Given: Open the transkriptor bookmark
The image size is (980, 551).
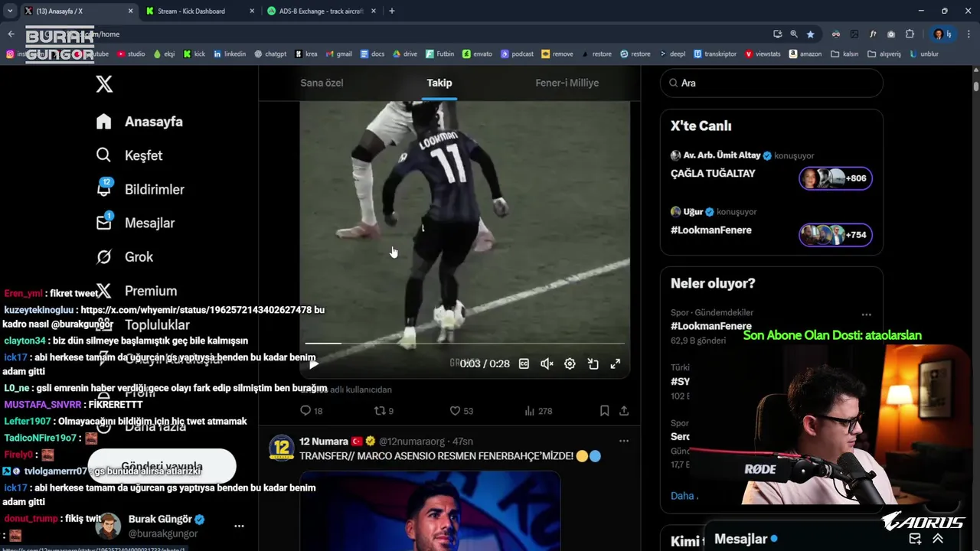Looking at the screenshot, I should 714,54.
